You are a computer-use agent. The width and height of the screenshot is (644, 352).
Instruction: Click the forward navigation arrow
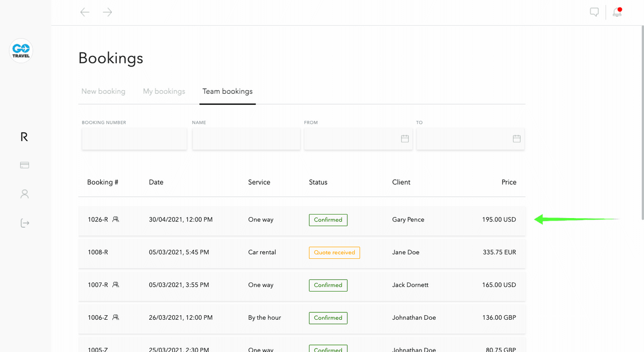pos(107,12)
